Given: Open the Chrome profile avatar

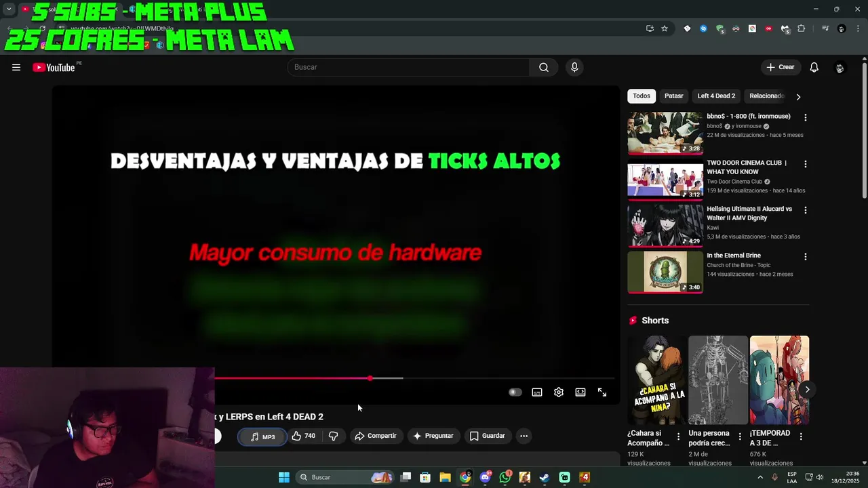Looking at the screenshot, I should tap(842, 28).
